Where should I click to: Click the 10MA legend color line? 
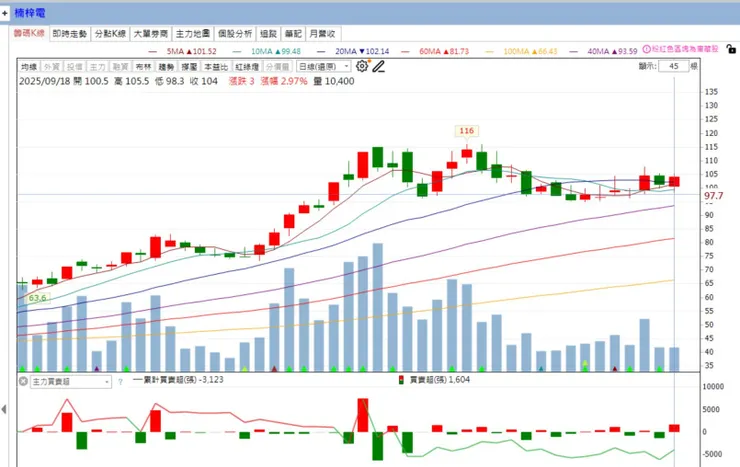coord(237,51)
